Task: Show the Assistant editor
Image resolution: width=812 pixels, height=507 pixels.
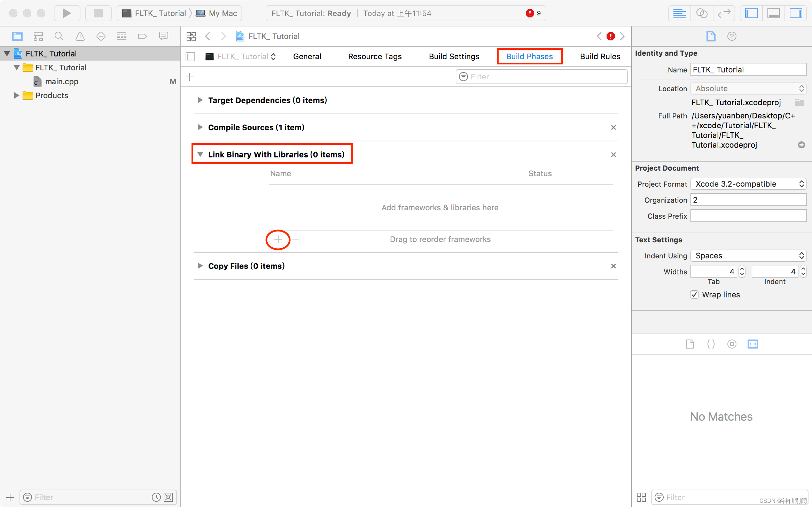Action: (702, 13)
